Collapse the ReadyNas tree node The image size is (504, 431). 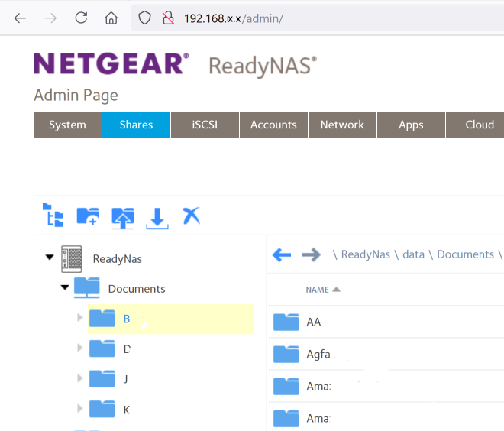pyautogui.click(x=50, y=258)
